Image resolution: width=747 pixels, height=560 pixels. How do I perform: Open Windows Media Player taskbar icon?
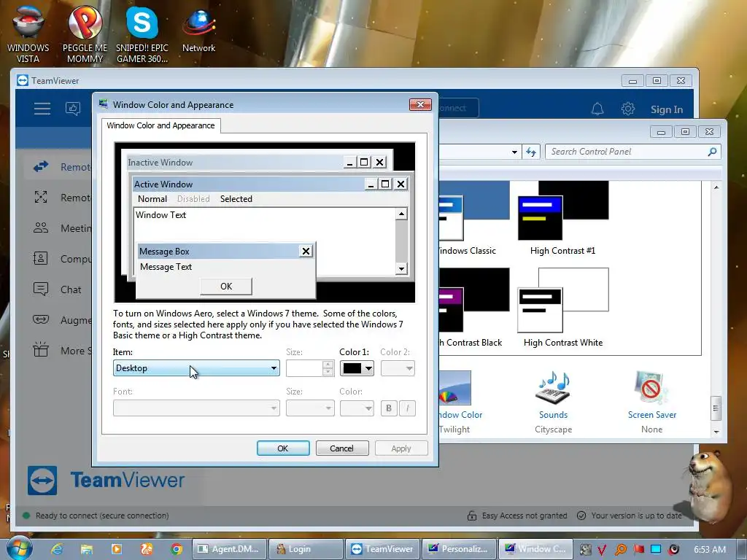pyautogui.click(x=117, y=549)
